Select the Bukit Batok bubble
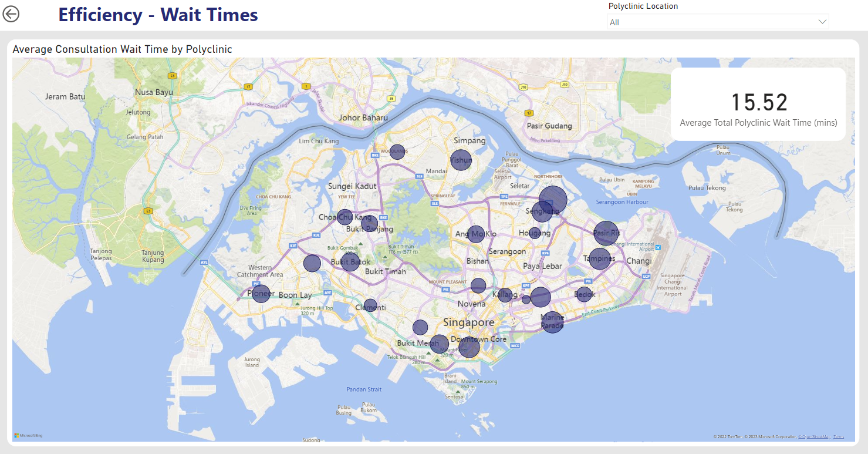Image resolution: width=868 pixels, height=454 pixels. point(350,262)
